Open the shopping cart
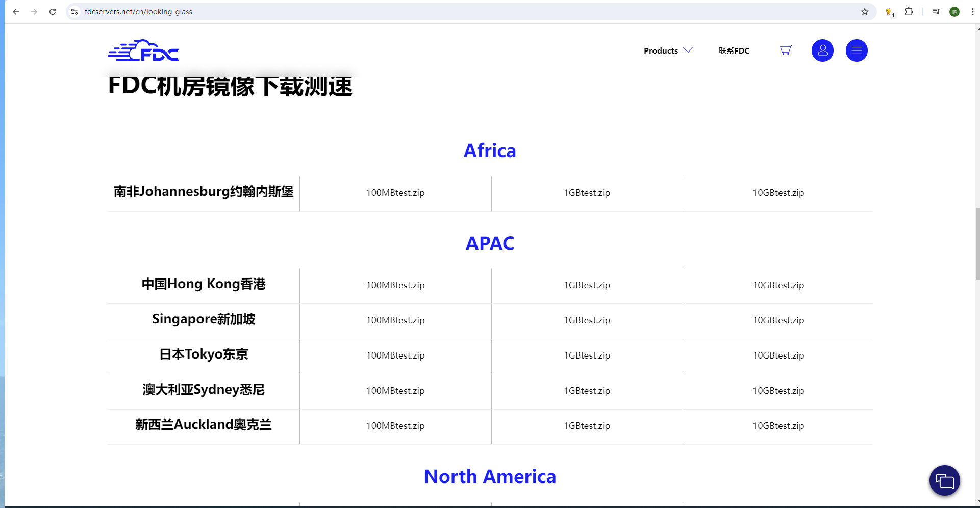 click(x=786, y=50)
